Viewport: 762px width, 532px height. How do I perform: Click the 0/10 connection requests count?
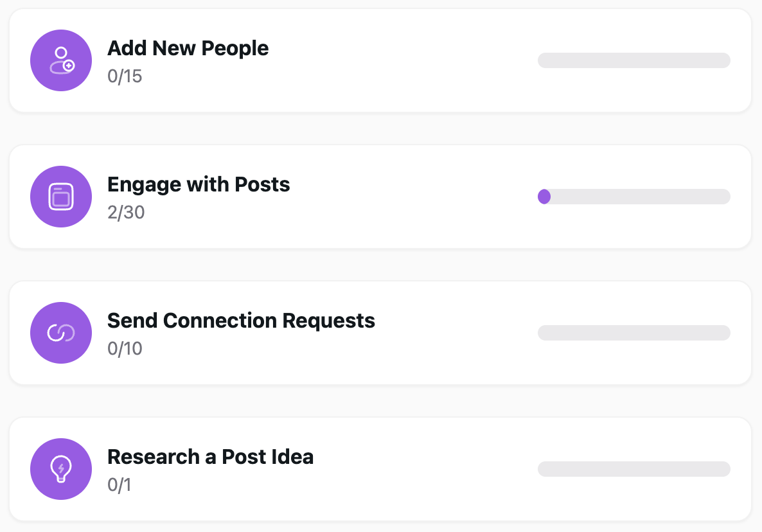(x=125, y=349)
